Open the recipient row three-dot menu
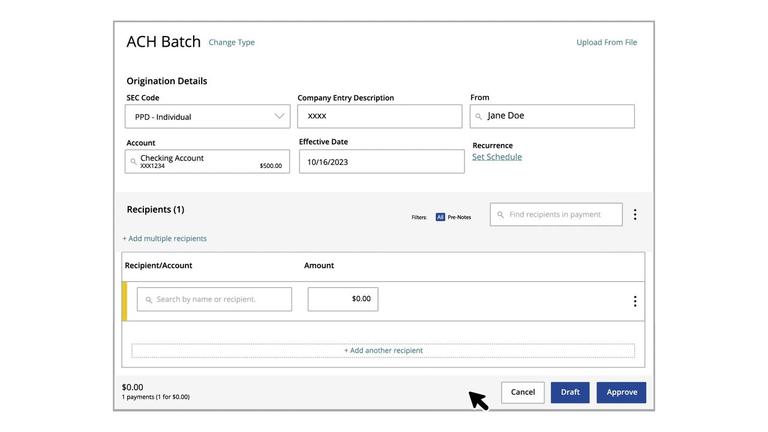 click(635, 301)
